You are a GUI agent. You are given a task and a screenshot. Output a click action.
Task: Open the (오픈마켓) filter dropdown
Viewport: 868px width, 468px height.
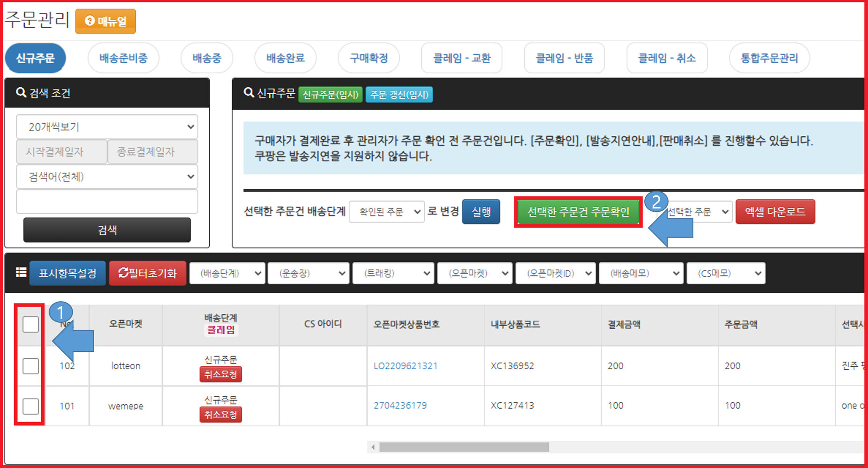[474, 273]
